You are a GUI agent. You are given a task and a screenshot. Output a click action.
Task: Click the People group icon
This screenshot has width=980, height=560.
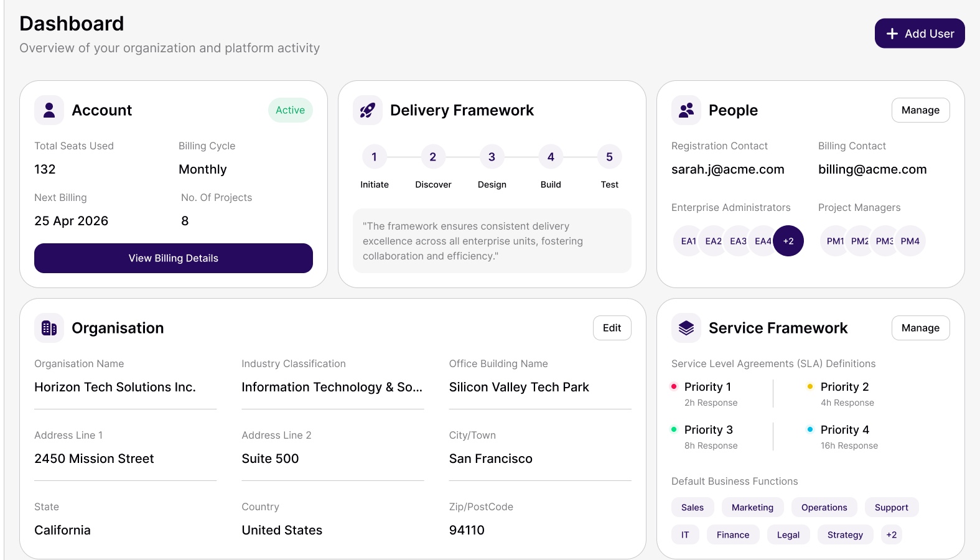(686, 110)
